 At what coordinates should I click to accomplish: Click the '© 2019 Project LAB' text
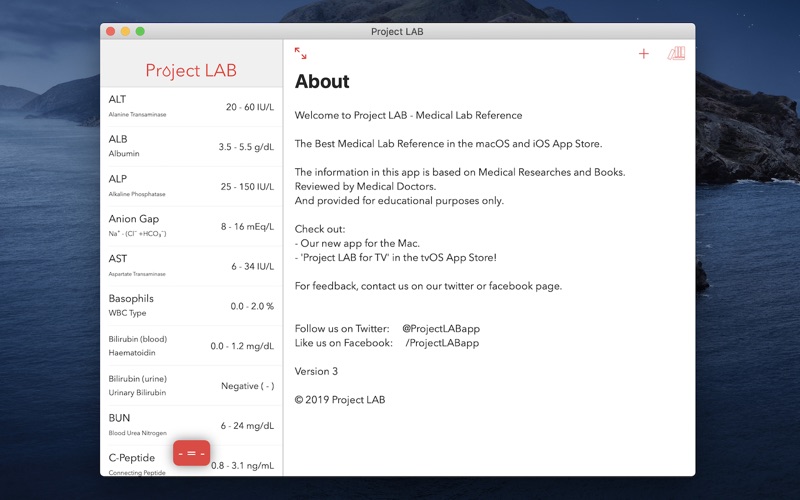[340, 400]
